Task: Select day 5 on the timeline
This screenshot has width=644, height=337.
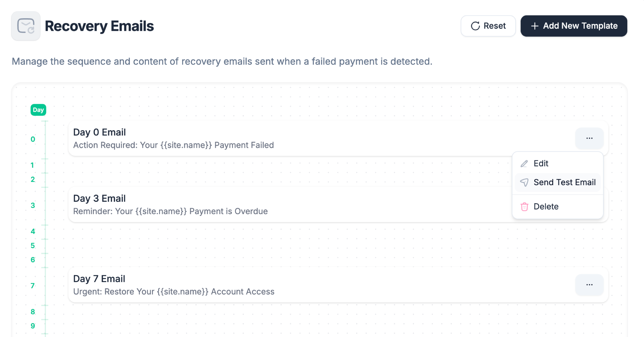Action: pyautogui.click(x=33, y=246)
